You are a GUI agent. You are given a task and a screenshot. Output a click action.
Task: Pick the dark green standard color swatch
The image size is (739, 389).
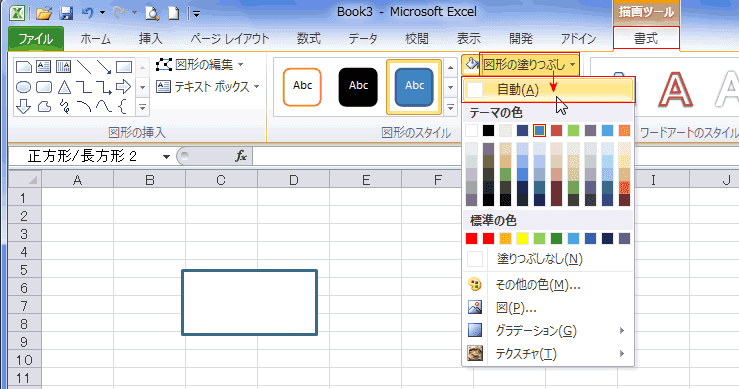click(556, 239)
